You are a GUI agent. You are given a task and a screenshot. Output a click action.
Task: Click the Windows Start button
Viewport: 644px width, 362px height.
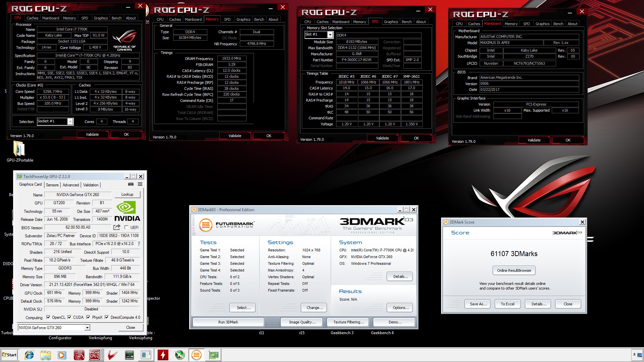point(9,355)
